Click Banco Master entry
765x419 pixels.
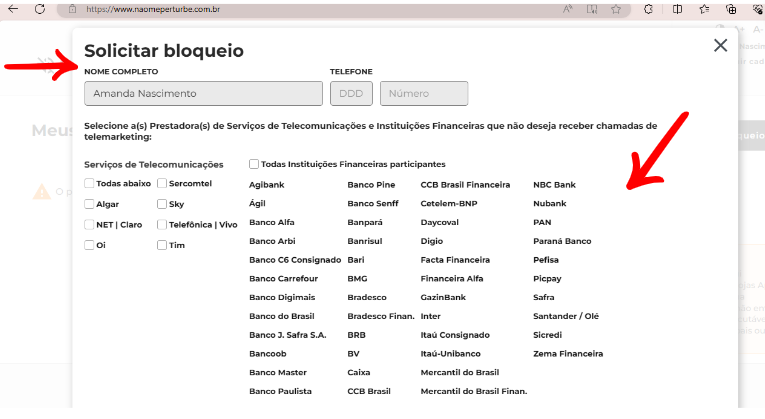(278, 372)
